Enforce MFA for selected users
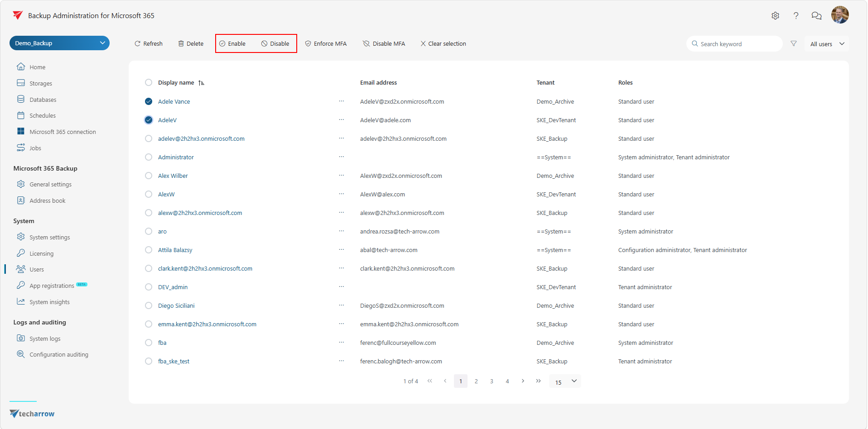The image size is (868, 429). pos(326,43)
